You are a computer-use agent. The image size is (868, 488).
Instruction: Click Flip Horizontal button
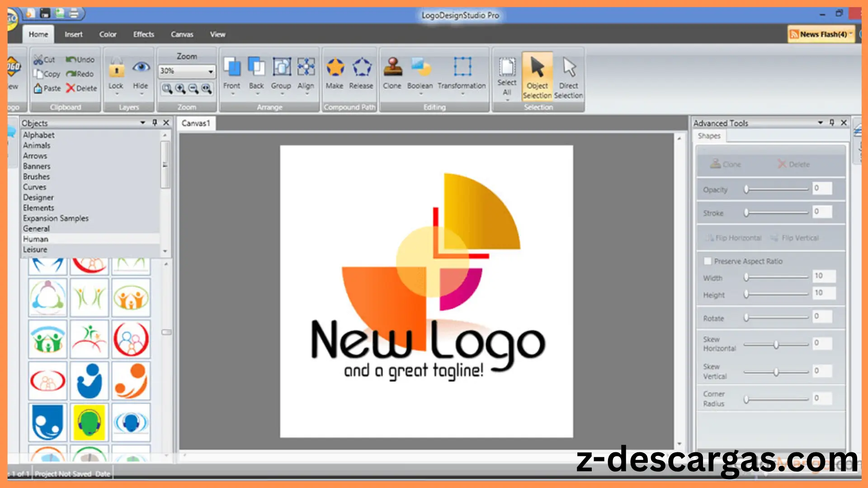(x=734, y=238)
